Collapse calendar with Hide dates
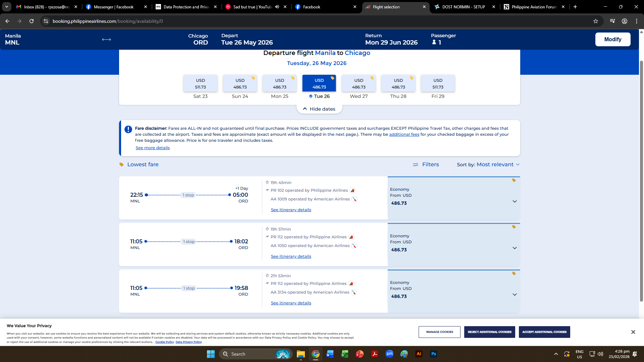The height and width of the screenshot is (362, 644). point(319,109)
